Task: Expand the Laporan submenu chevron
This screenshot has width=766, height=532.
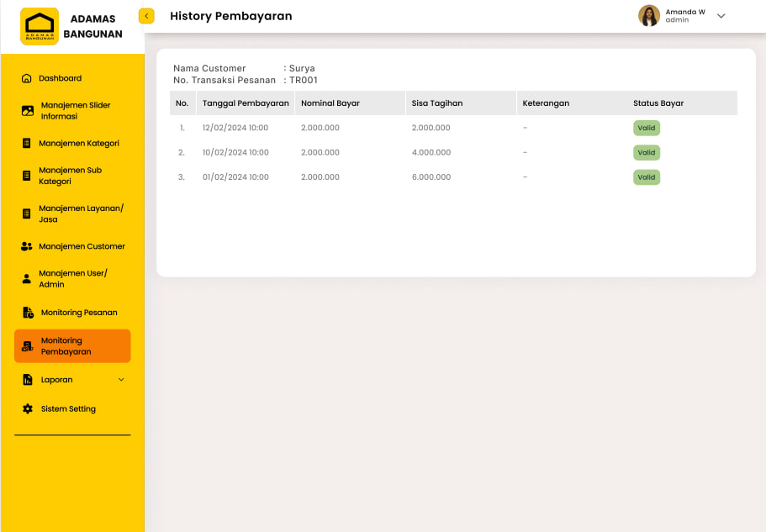Action: pyautogui.click(x=121, y=380)
